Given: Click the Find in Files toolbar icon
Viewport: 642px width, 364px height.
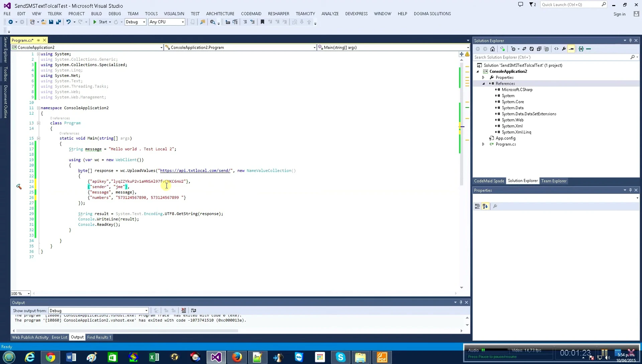Looking at the screenshot, I should (x=203, y=22).
